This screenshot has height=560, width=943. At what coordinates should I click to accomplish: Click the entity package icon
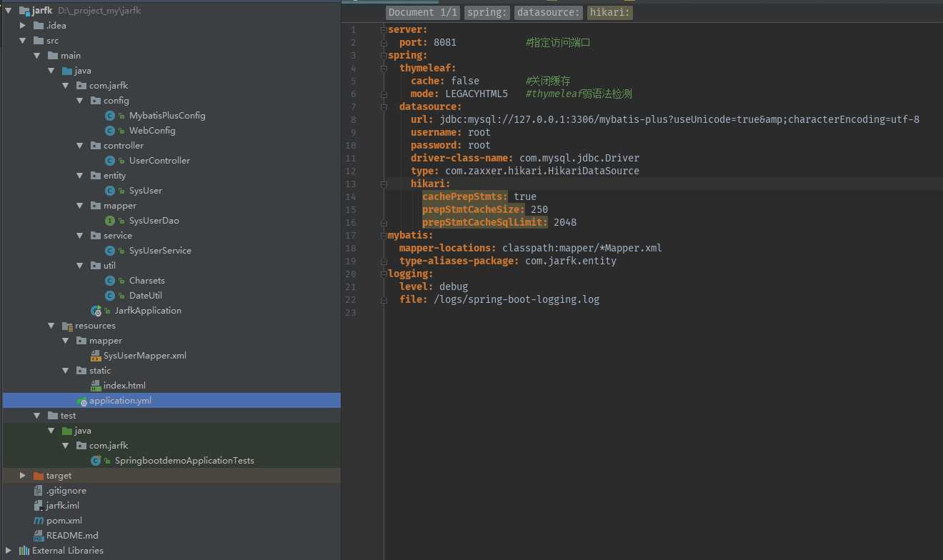click(x=96, y=176)
